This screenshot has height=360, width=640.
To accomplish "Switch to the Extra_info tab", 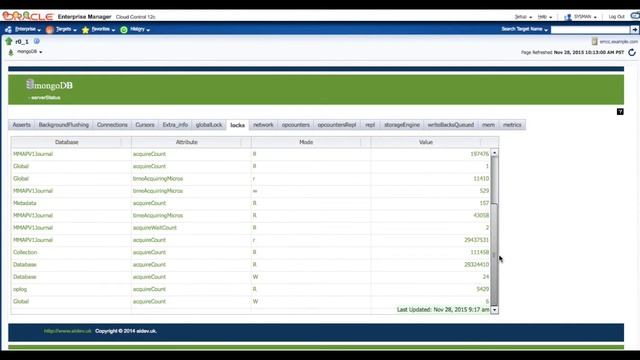I will coord(175,125).
